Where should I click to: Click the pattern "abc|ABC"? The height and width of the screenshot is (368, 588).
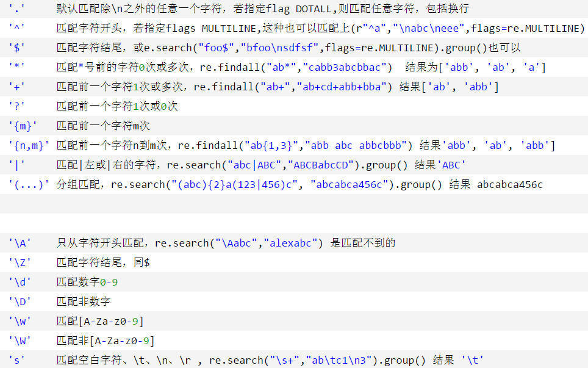pos(254,165)
